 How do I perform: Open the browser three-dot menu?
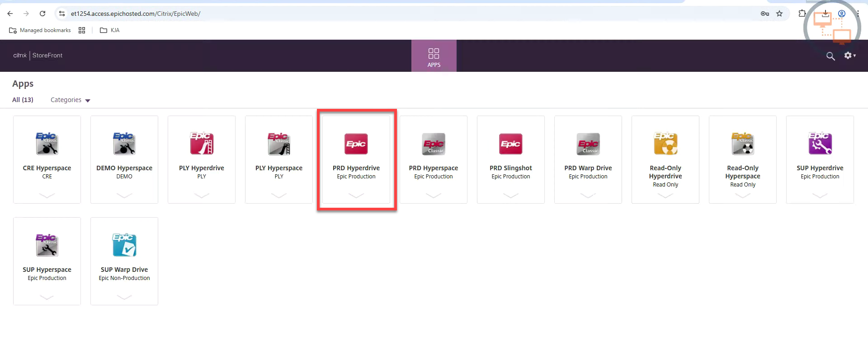coord(858,14)
